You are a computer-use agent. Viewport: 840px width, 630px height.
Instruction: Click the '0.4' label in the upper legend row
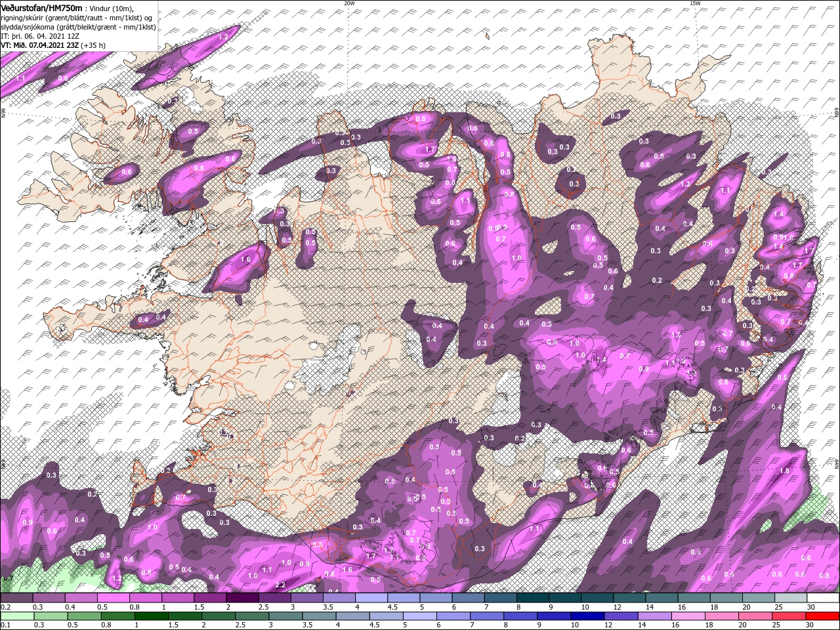click(70, 607)
